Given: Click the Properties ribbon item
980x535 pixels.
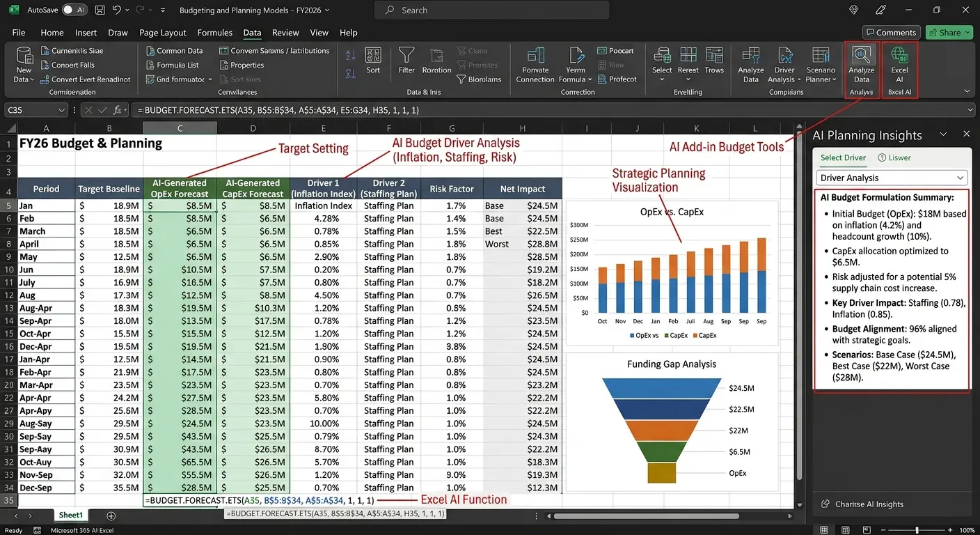Looking at the screenshot, I should 242,65.
